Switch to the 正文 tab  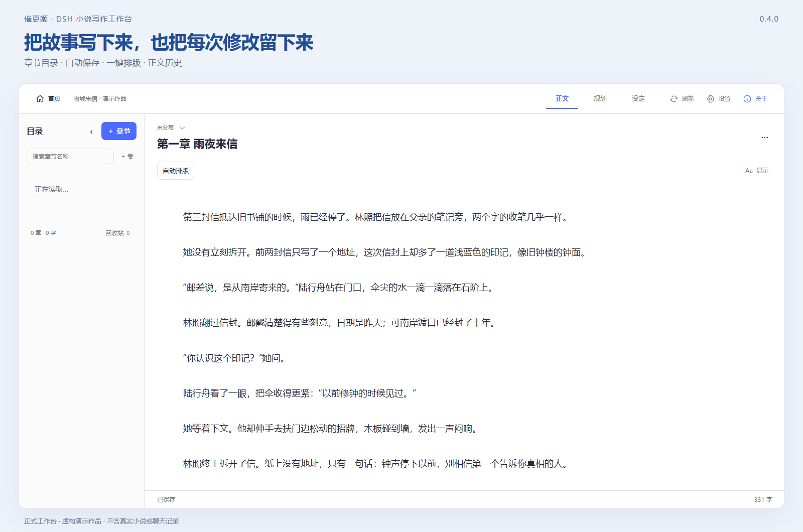(562, 99)
